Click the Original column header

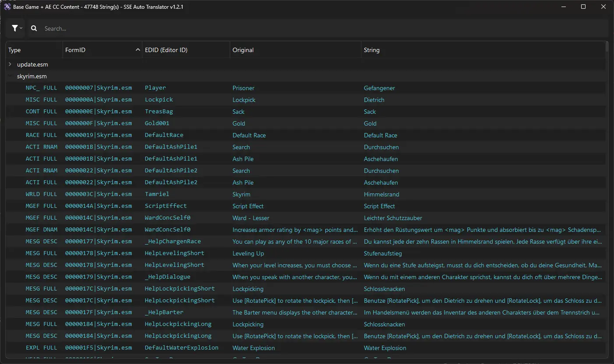(296, 50)
